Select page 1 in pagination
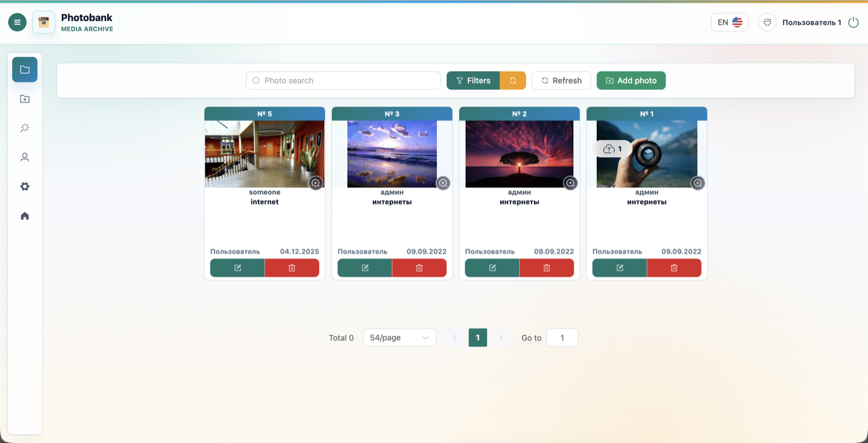The width and height of the screenshot is (868, 443). coord(478,338)
